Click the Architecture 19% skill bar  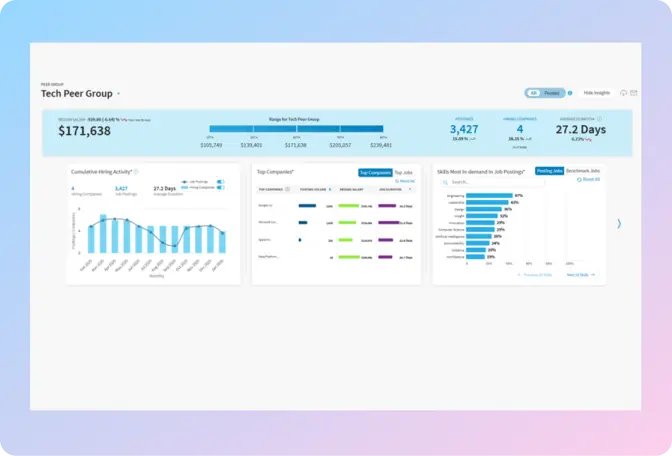(x=476, y=257)
